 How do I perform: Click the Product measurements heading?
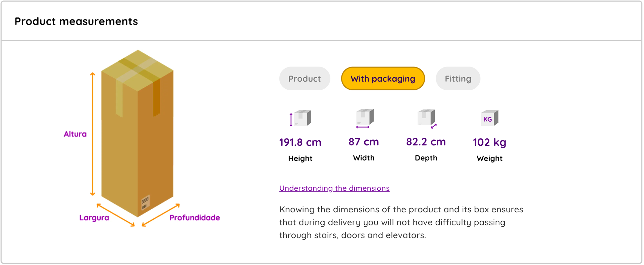(76, 21)
